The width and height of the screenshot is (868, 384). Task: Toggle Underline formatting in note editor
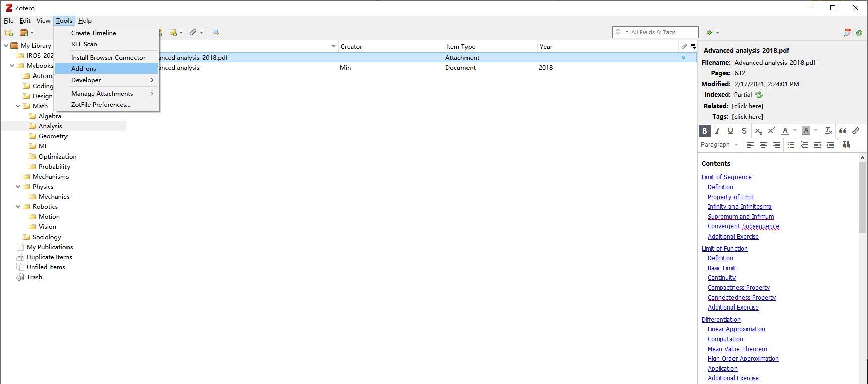tap(730, 131)
